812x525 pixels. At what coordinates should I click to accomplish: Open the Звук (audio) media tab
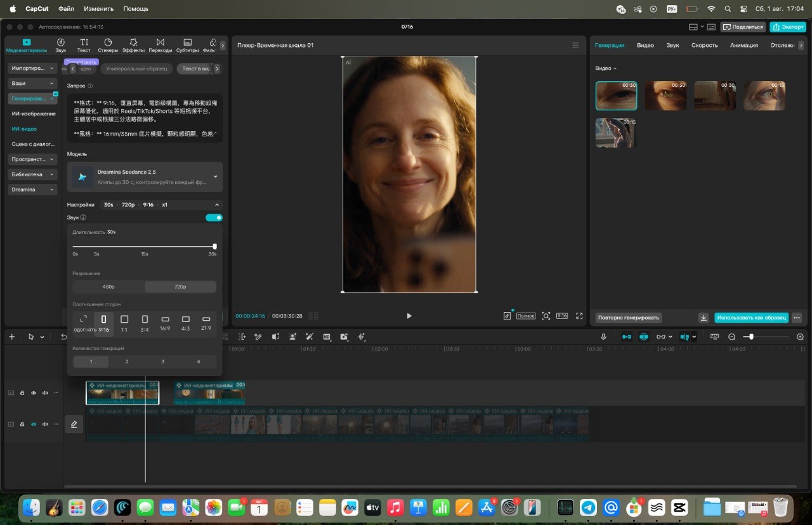point(60,45)
